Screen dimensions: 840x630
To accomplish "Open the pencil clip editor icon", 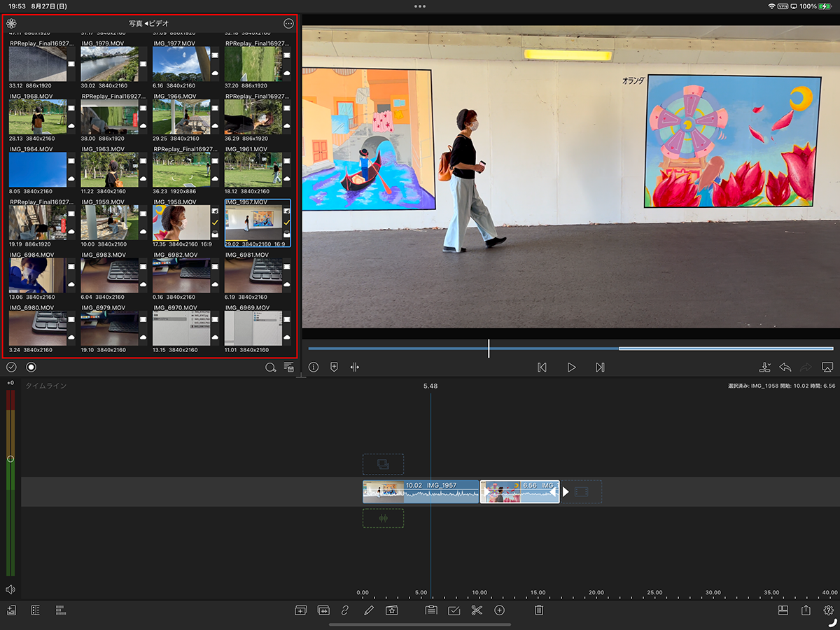I will point(369,610).
